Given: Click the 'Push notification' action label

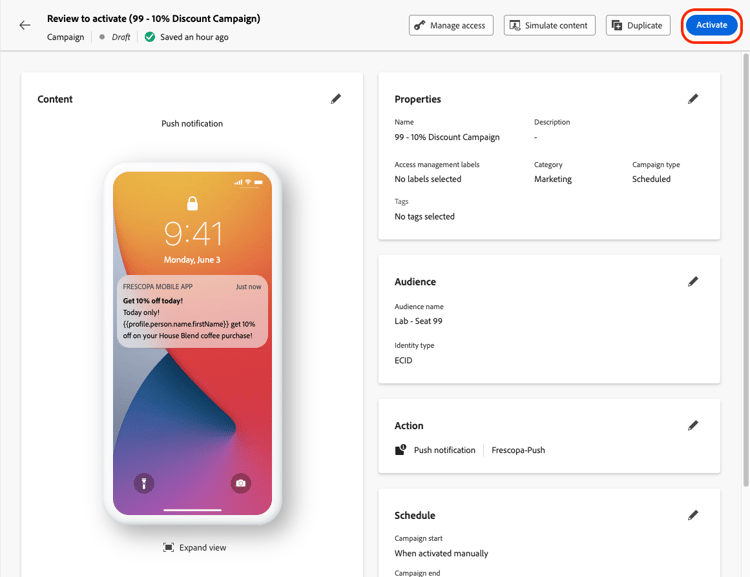Looking at the screenshot, I should coord(444,450).
